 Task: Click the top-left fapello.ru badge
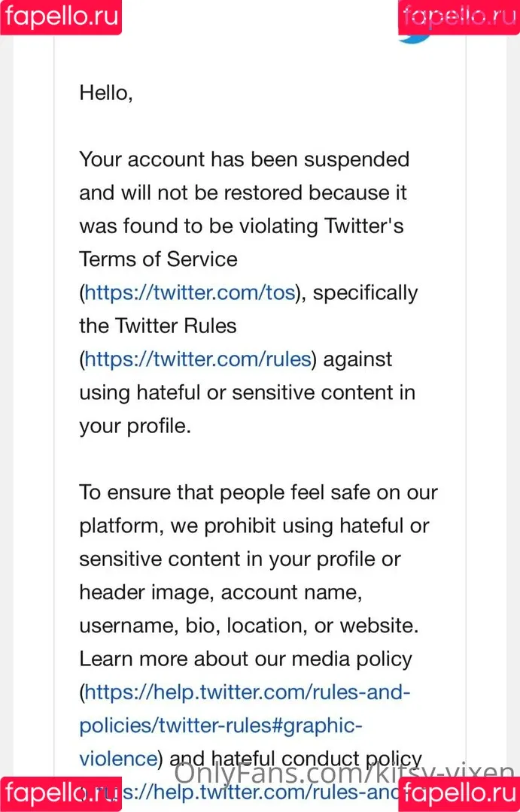(x=61, y=17)
